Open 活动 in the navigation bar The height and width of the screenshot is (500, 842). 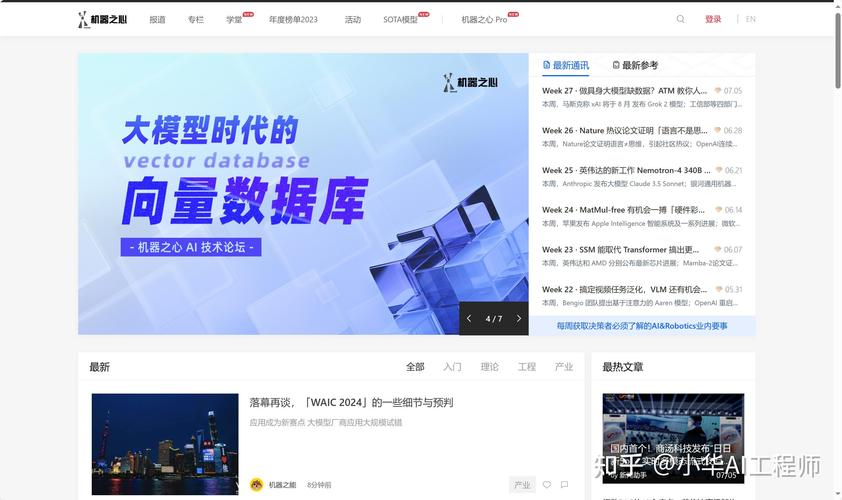(x=353, y=19)
